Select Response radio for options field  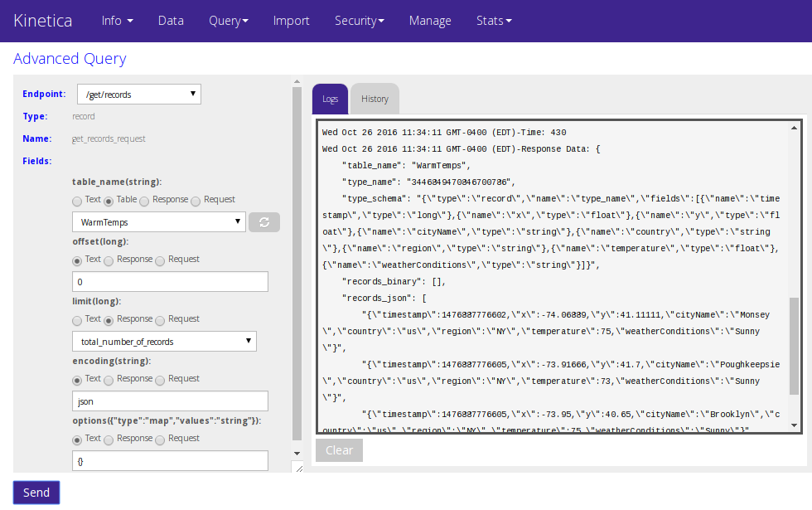109,439
